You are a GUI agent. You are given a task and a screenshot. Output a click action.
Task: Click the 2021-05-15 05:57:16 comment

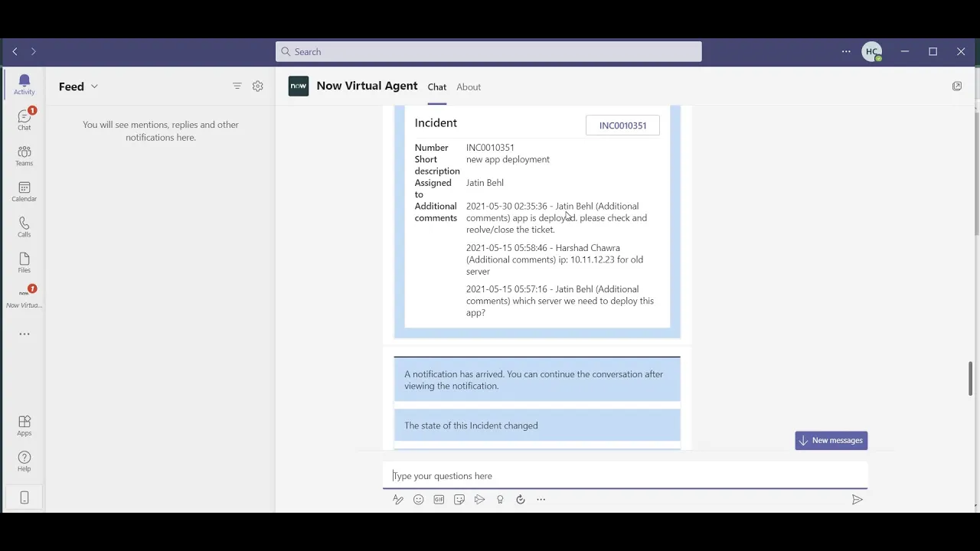click(x=560, y=301)
